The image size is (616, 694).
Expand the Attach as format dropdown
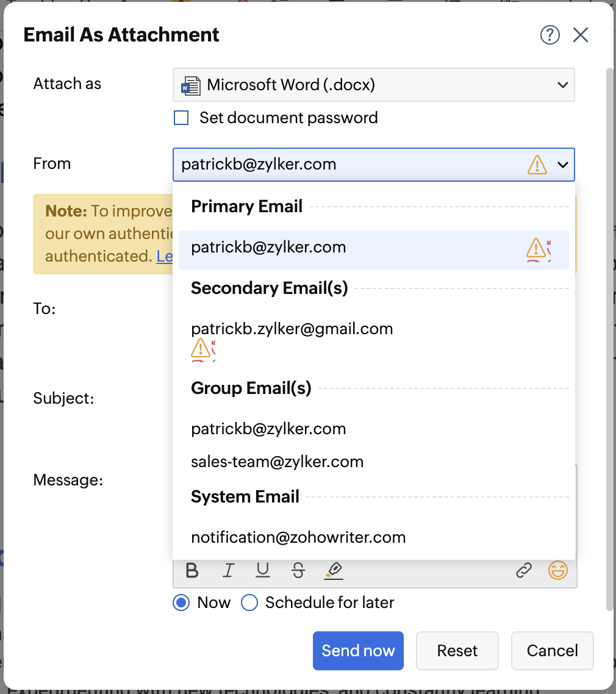[562, 85]
